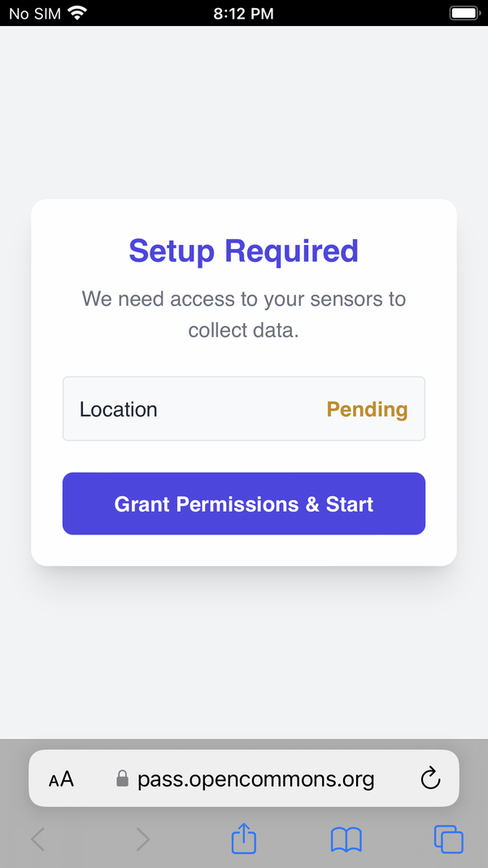Screen dimensions: 488x868
Task: Open the Safari share sheet icon
Action: point(244,839)
